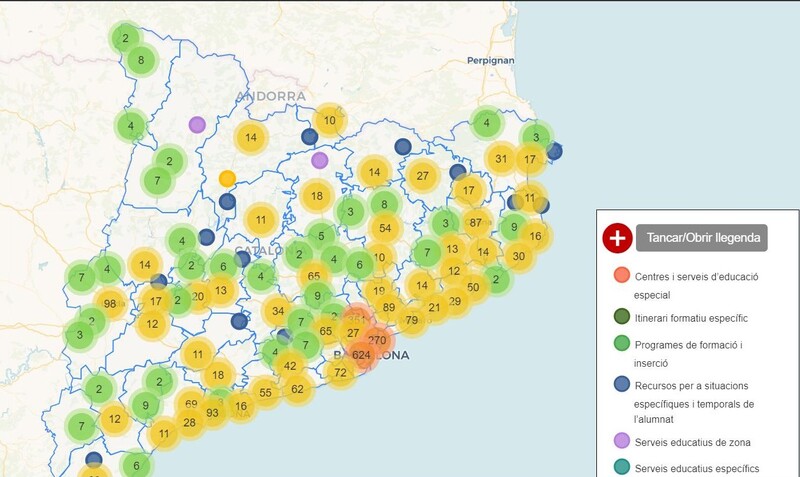Open the cluster marker showing 624
Screen dimensions: 800x477
[362, 355]
